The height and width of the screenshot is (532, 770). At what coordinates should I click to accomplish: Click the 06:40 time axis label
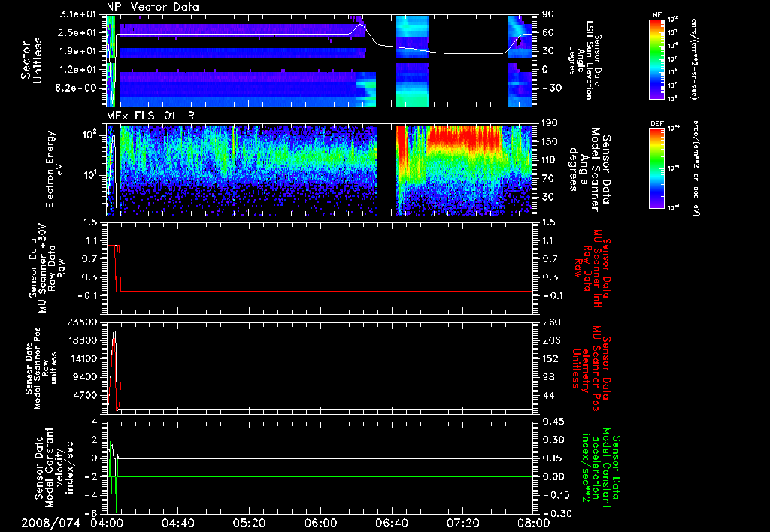pyautogui.click(x=391, y=523)
